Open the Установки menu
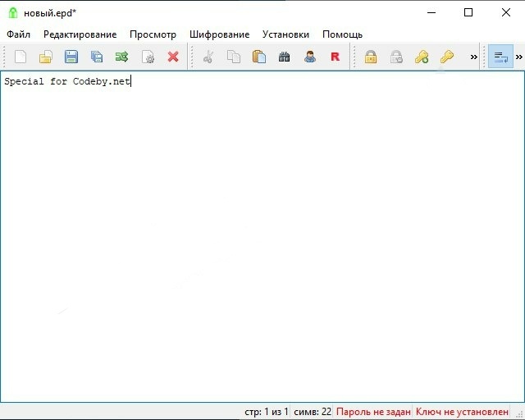Image resolution: width=525 pixels, height=420 pixels. point(285,34)
